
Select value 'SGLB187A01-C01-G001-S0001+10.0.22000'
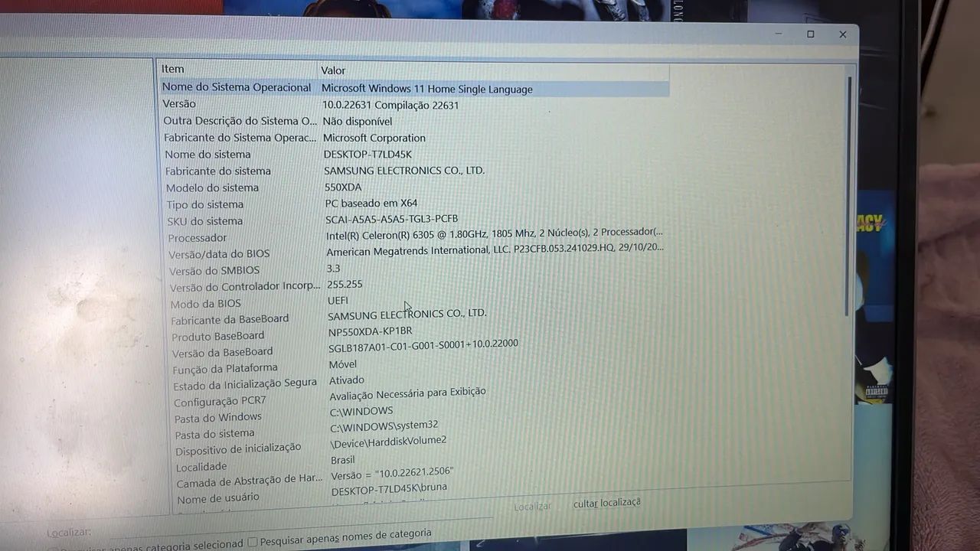click(423, 346)
